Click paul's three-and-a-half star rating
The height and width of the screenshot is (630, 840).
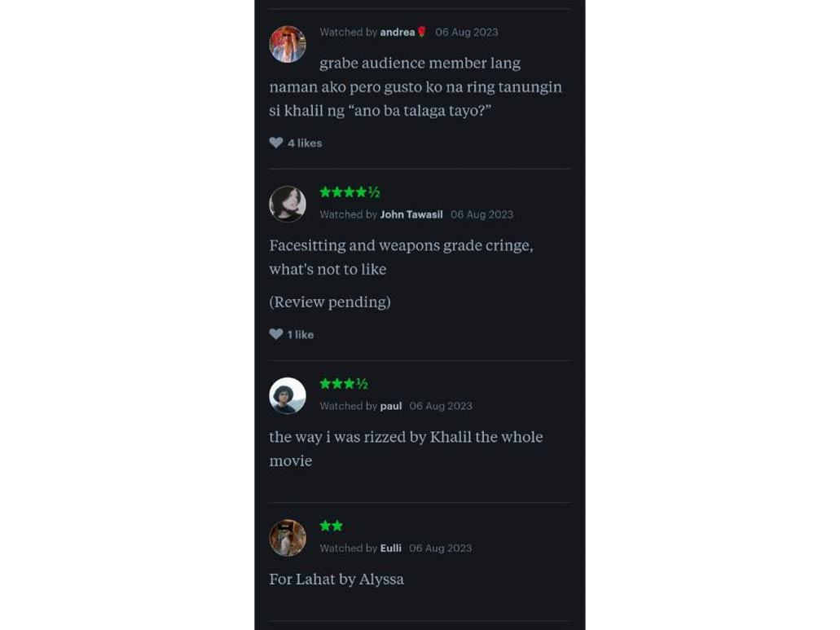(344, 384)
